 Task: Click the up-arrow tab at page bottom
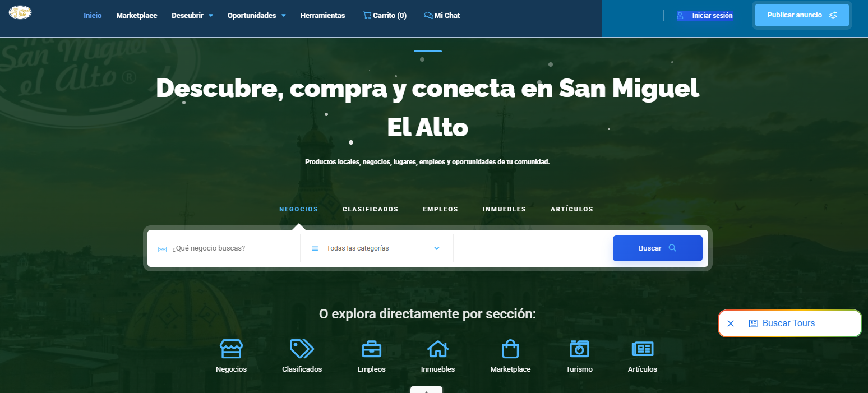pos(426,390)
